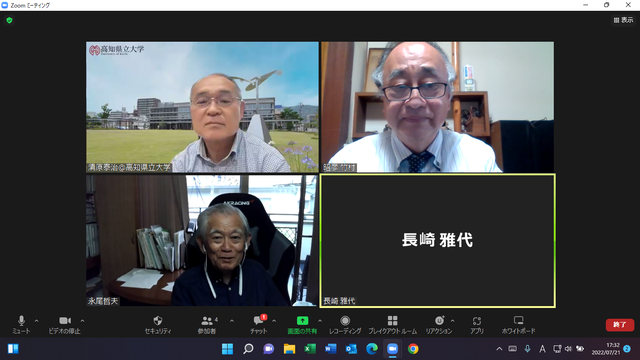Mute the microphone in Zoom
This screenshot has height=360, width=640.
click(x=21, y=325)
